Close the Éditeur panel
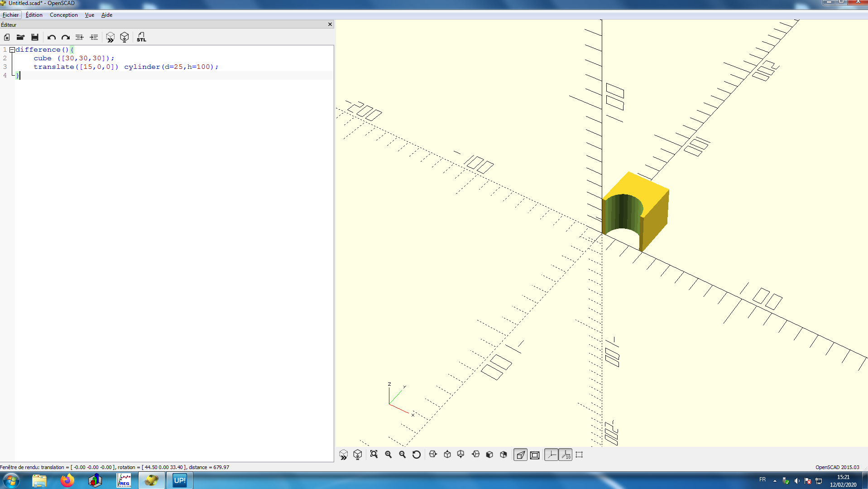Screen dimensions: 868x489 (330, 24)
